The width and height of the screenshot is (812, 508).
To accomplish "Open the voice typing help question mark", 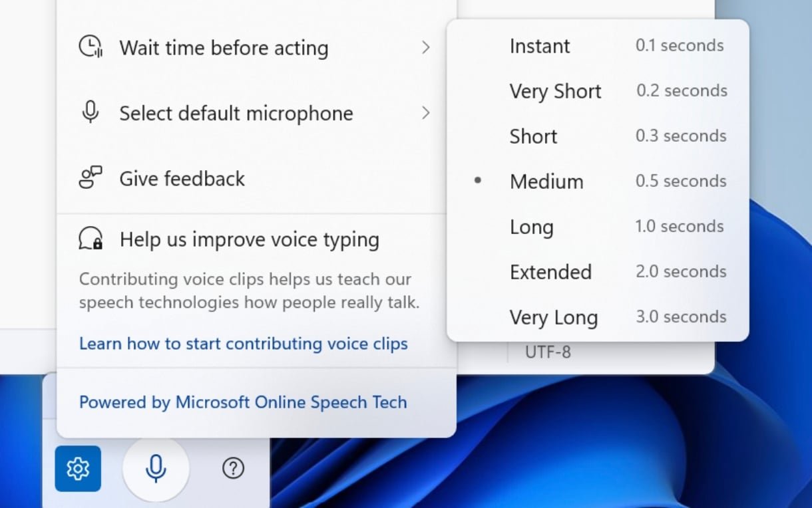I will pyautogui.click(x=233, y=469).
